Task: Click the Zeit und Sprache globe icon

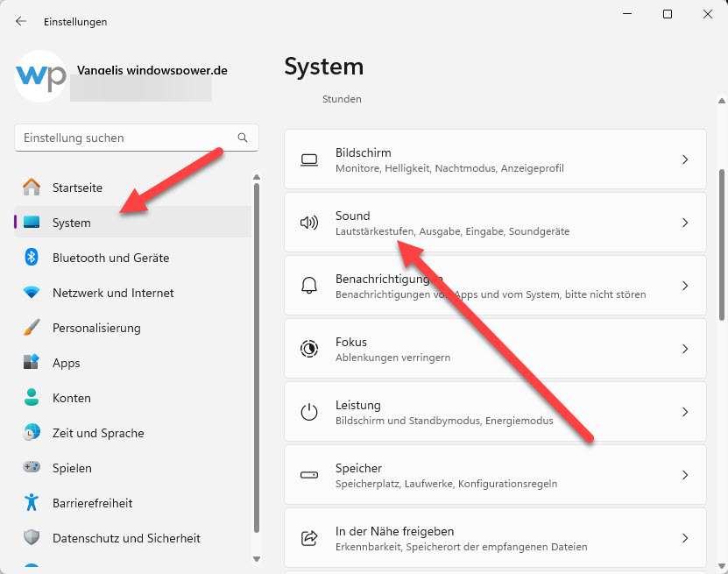Action: click(x=32, y=432)
